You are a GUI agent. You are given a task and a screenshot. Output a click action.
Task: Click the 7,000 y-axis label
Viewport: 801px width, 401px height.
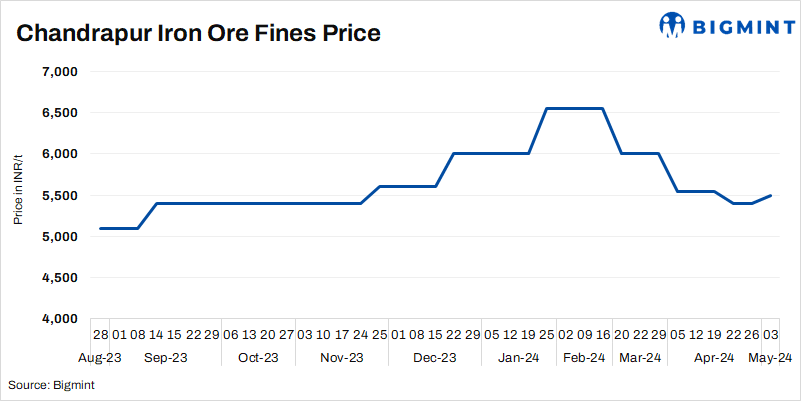pyautogui.click(x=60, y=72)
